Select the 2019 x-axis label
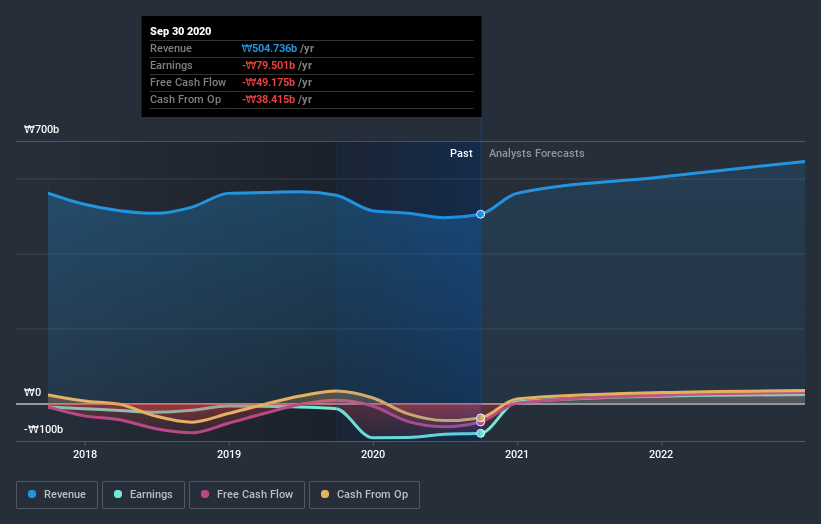The image size is (821, 524). (229, 454)
